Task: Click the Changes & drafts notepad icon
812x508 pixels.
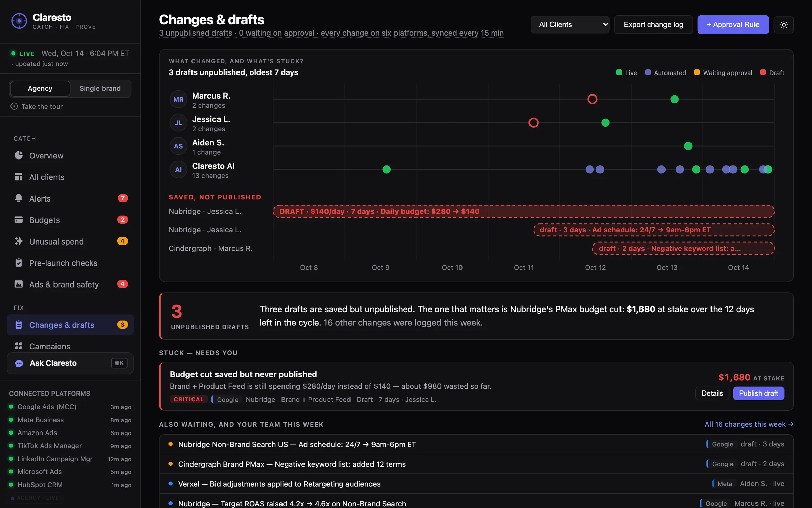Action: tap(19, 325)
